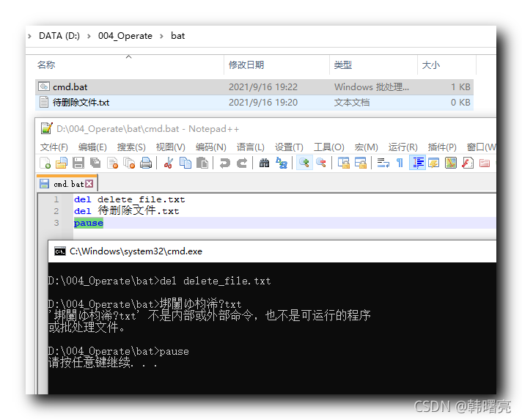This screenshot has height=420, width=522.
Task: Sort by 修改日期 column header
Action: tap(246, 65)
